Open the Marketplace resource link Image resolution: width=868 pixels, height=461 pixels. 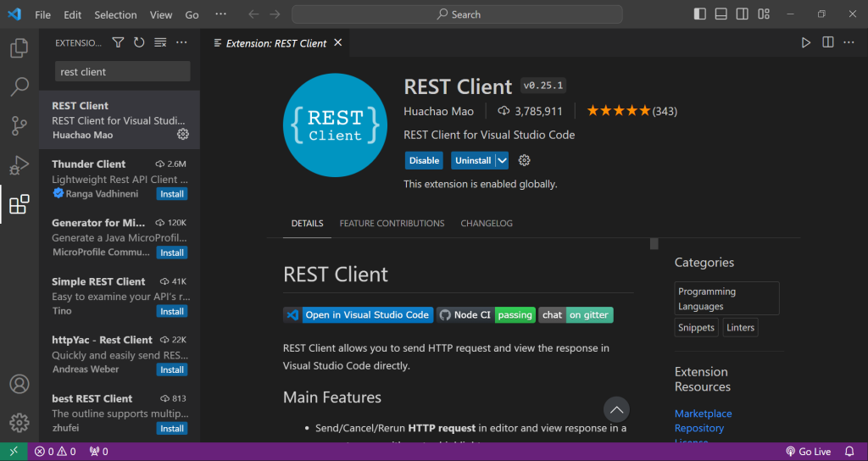point(703,414)
